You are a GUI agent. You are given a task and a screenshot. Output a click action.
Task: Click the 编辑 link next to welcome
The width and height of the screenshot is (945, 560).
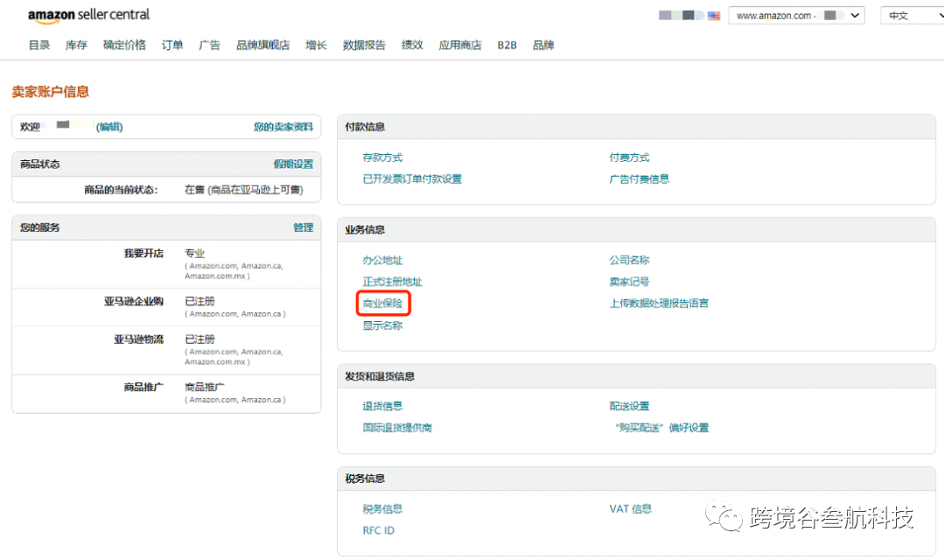[108, 127]
